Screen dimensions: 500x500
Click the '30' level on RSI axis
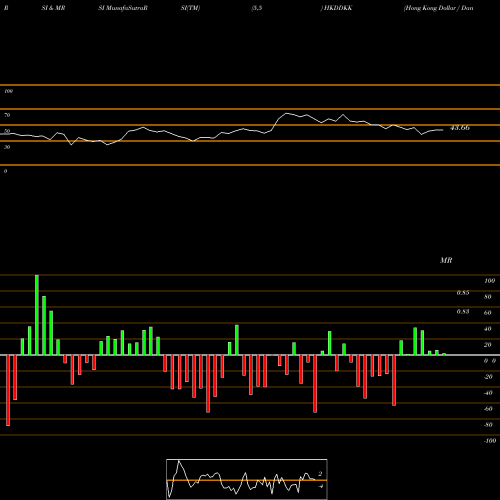pyautogui.click(x=7, y=147)
